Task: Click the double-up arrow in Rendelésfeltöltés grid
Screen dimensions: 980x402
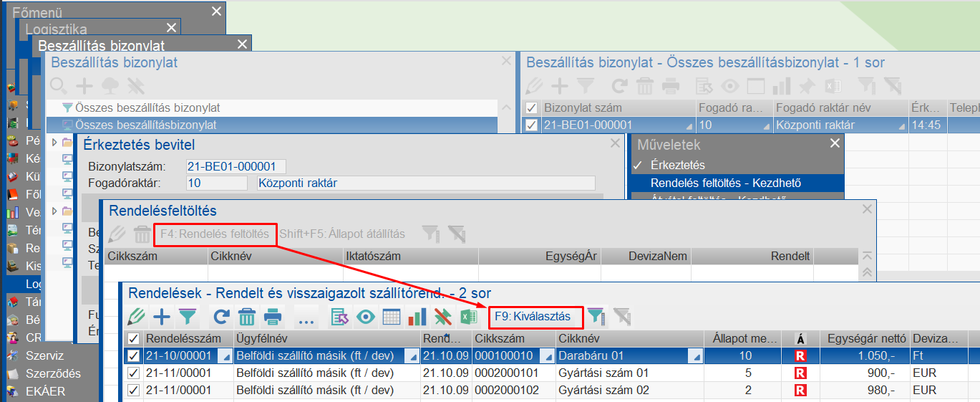Action: tap(867, 272)
